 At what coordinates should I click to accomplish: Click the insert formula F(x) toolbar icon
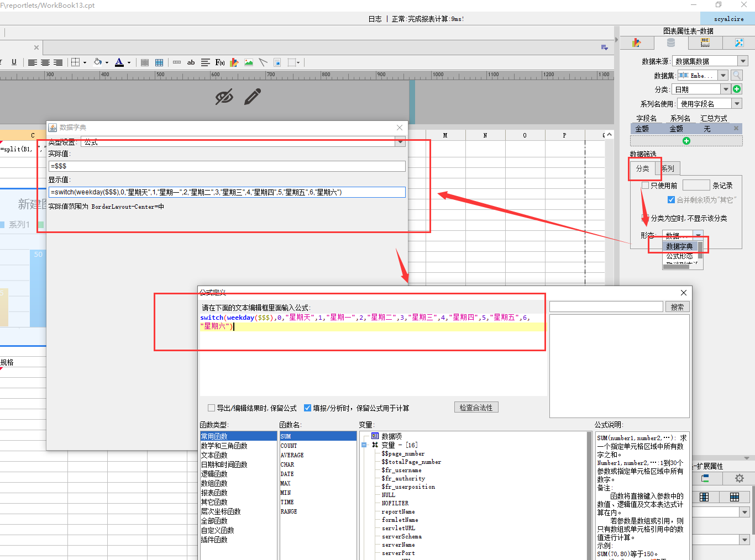219,62
